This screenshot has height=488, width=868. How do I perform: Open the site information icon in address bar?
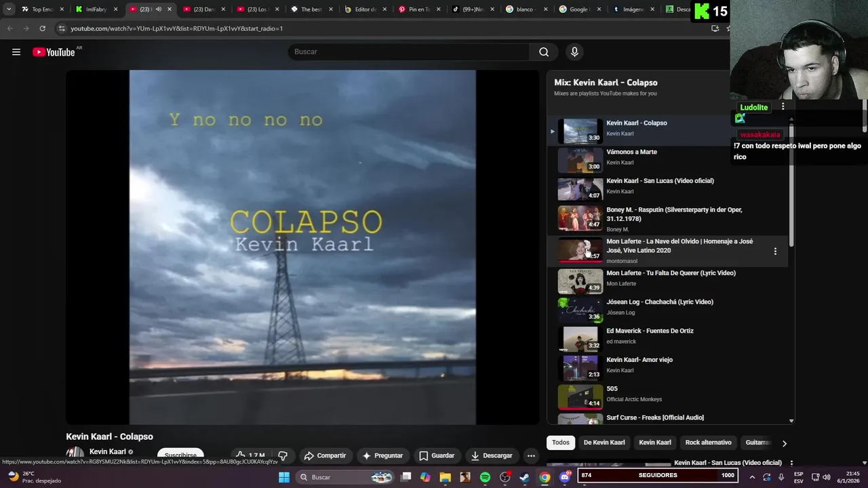(x=62, y=28)
